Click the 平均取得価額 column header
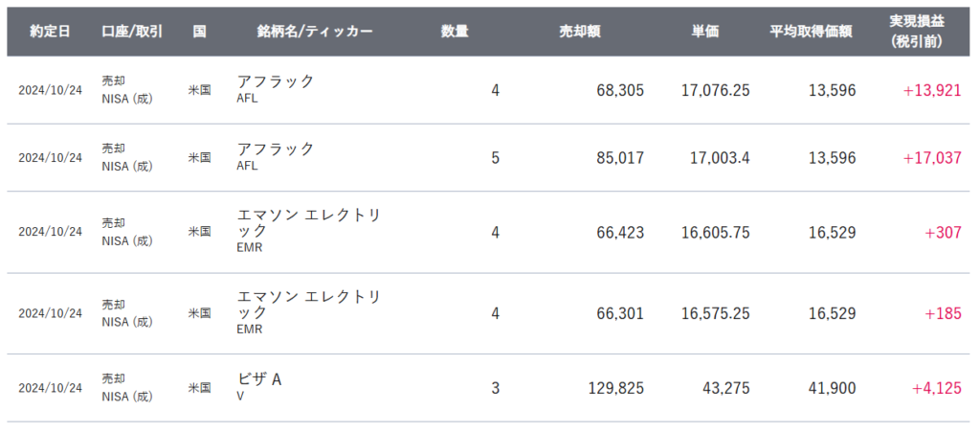Viewport: 980px width, 433px height. pos(811,31)
